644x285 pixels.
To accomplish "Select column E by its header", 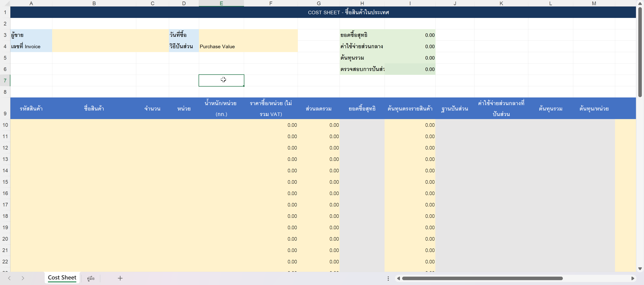I will click(x=221, y=3).
